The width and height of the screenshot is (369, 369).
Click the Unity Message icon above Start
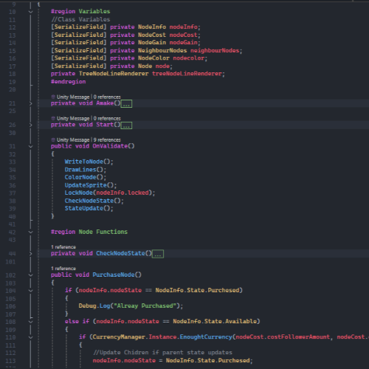tap(53, 118)
